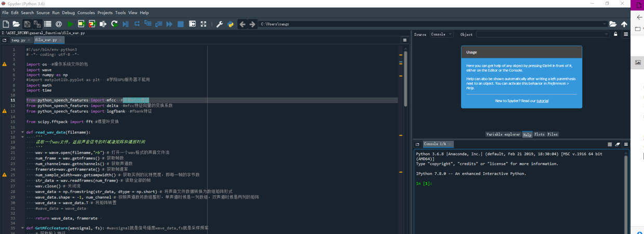
Task: Go forward with the right arrow icon
Action: pos(252,24)
